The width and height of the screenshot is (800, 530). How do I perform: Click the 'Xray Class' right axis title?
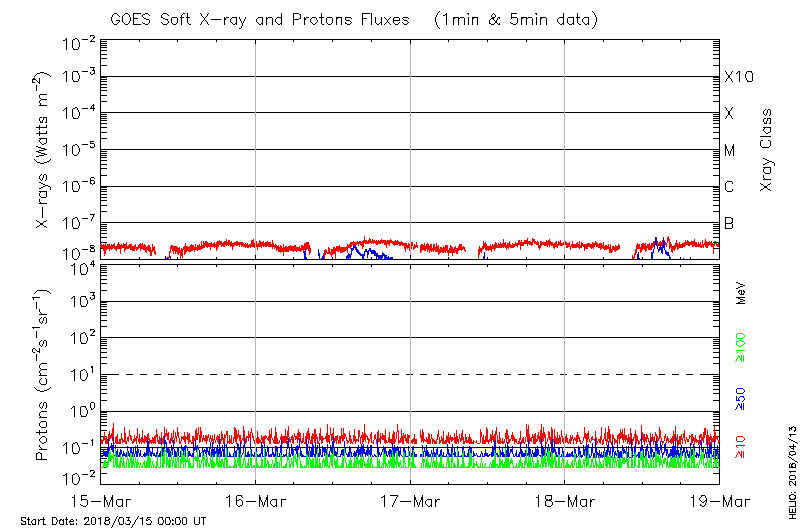click(x=767, y=150)
